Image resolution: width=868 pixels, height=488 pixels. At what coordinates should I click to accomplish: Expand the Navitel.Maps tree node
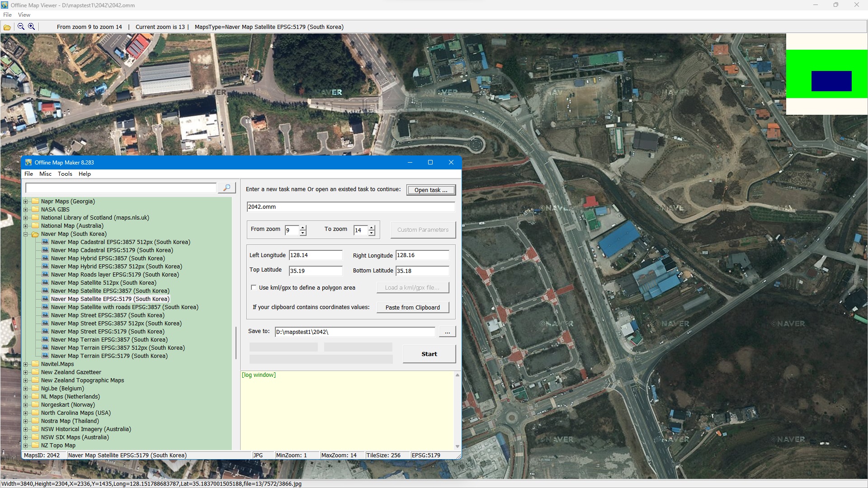click(26, 364)
